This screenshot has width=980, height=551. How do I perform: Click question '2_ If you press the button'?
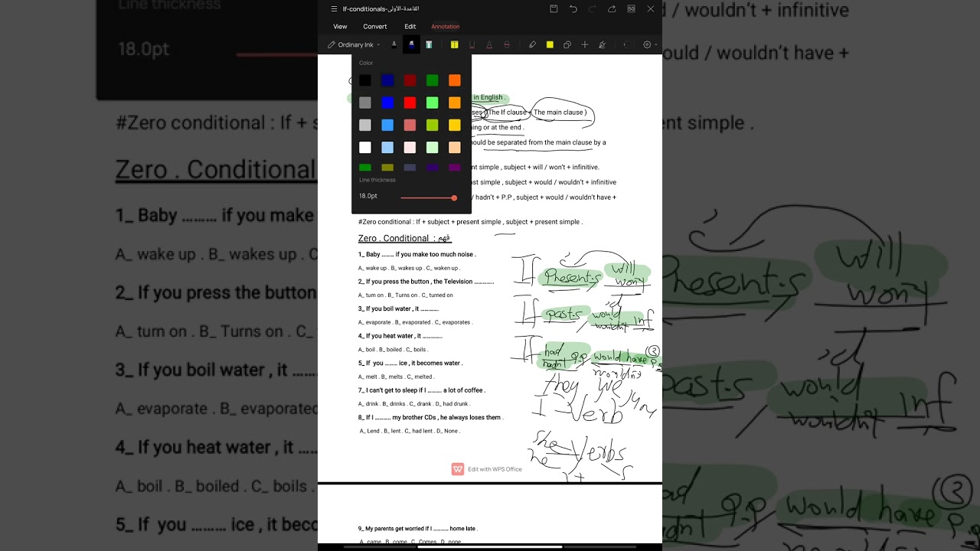pyautogui.click(x=426, y=282)
